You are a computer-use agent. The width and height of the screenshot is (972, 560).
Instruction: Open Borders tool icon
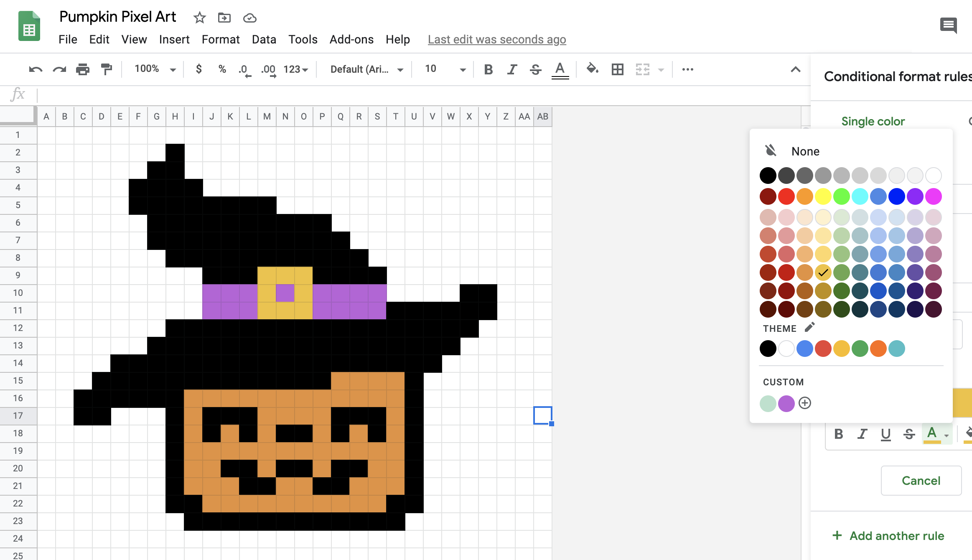point(617,69)
